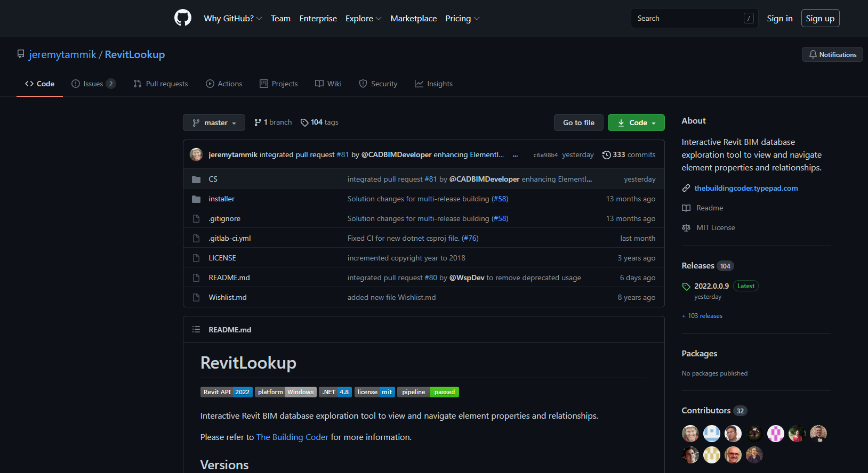Open the Marketplace menu item
868x473 pixels.
[414, 18]
